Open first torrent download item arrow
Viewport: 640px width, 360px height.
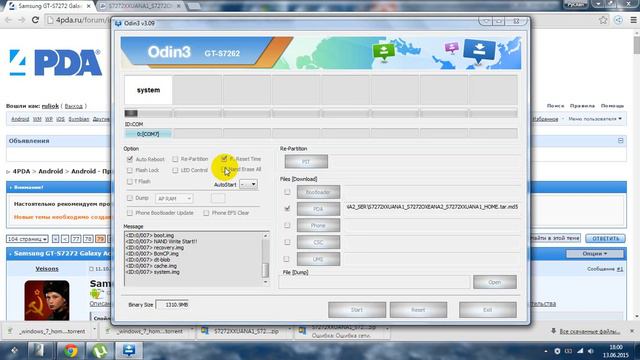coord(94,329)
